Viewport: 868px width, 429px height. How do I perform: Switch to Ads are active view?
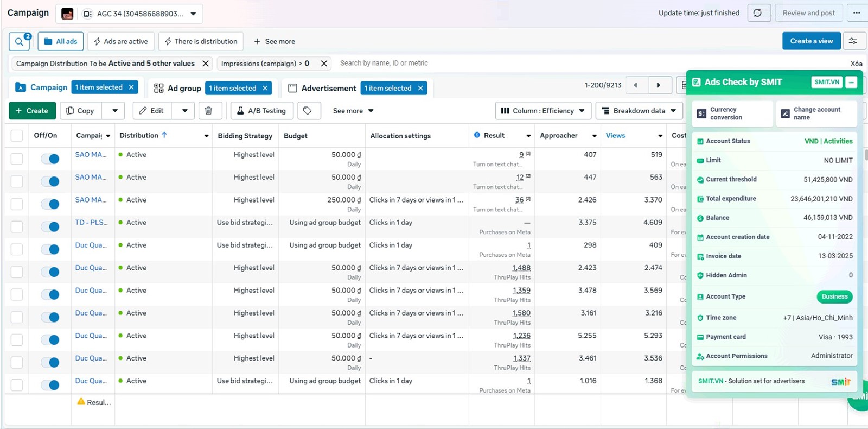[120, 41]
